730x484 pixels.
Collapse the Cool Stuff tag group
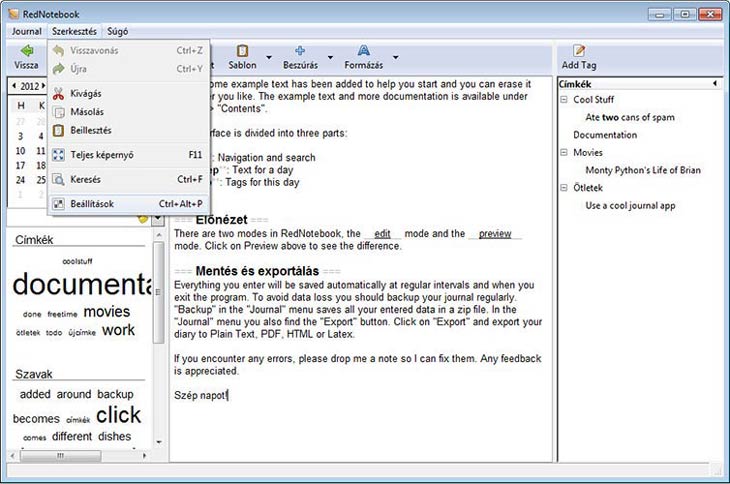coord(564,100)
